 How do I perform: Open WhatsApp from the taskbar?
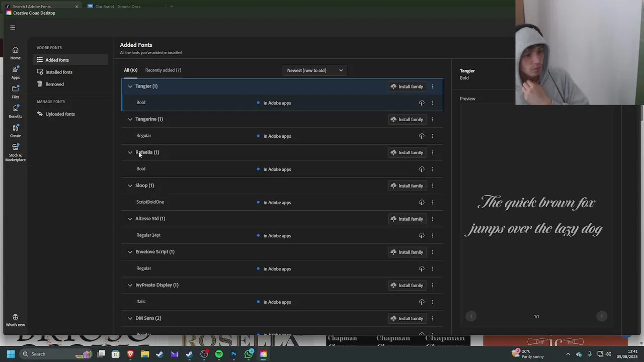coord(249,354)
